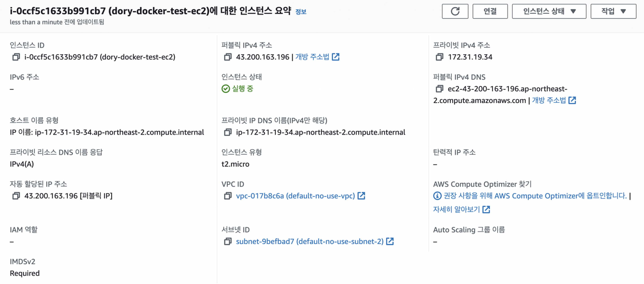Expand the 작업 actions dropdown
This screenshot has width=644, height=284.
(x=613, y=11)
